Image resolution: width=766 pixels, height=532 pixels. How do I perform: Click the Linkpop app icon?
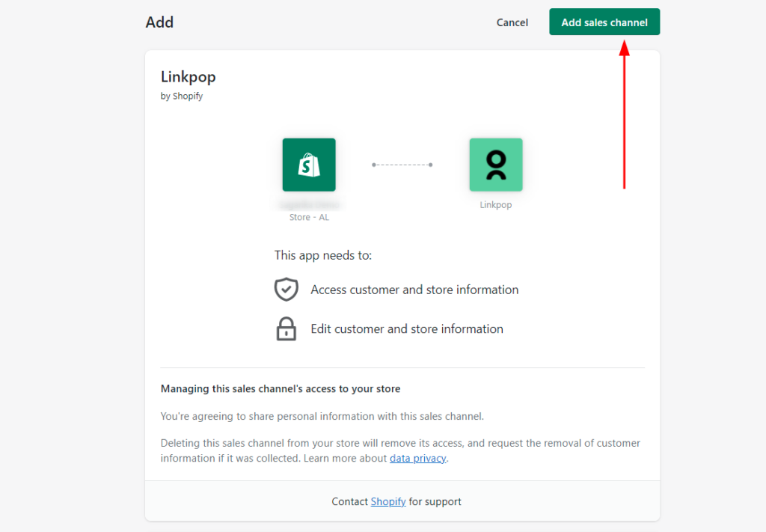click(x=496, y=165)
